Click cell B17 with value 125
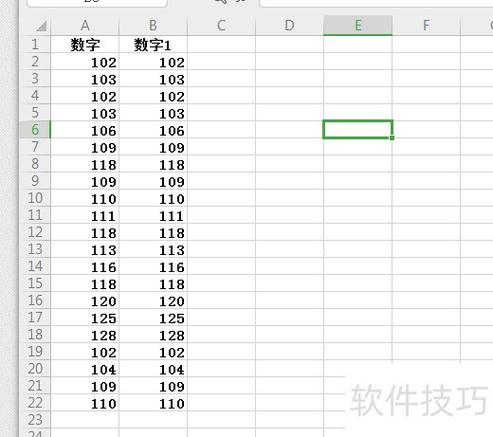Viewport: 493px width, 437px height. click(153, 317)
